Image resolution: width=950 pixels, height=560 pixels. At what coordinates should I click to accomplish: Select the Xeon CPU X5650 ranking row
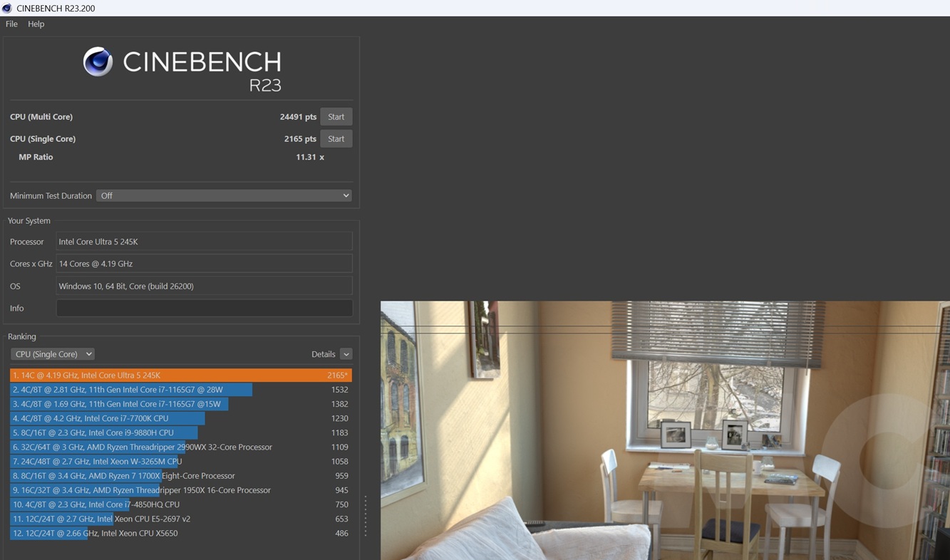[x=180, y=533]
